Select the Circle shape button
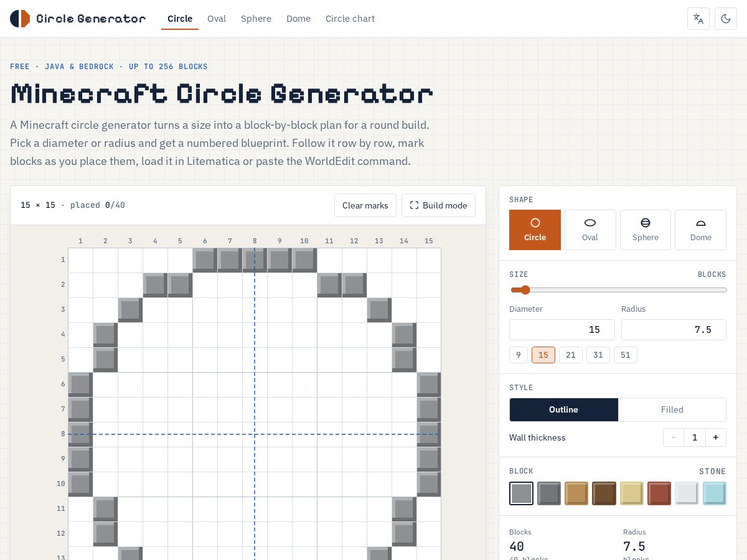747x560 pixels. pyautogui.click(x=535, y=230)
